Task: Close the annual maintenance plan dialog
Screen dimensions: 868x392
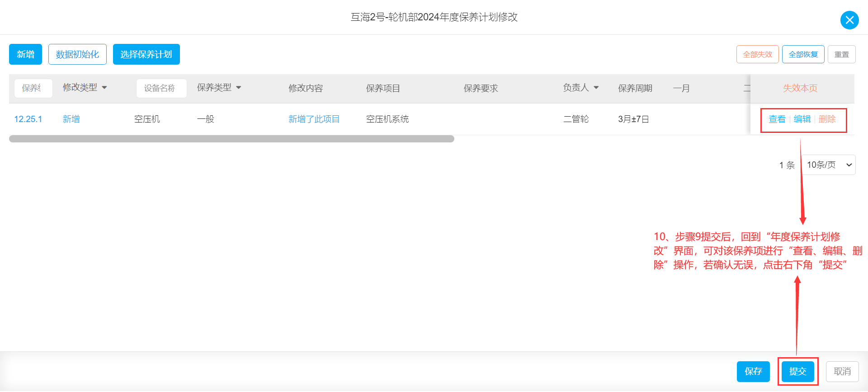Action: click(x=849, y=20)
